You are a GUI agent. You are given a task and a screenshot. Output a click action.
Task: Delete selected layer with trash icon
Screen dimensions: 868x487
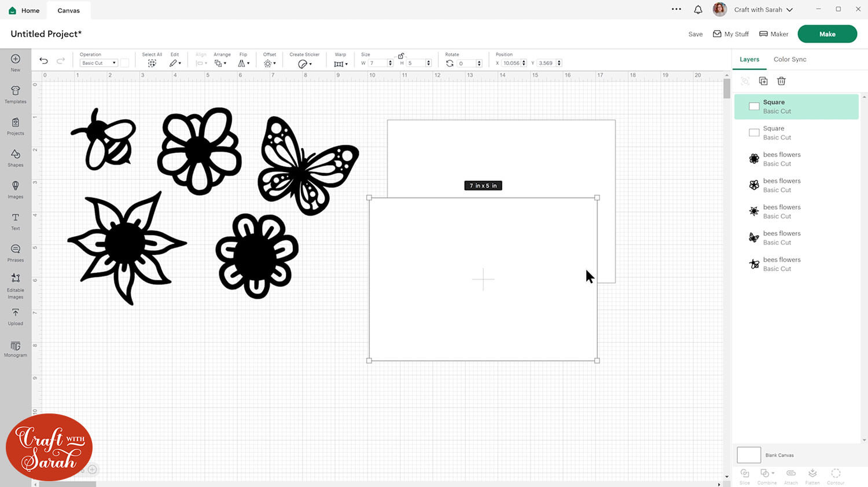tap(781, 81)
